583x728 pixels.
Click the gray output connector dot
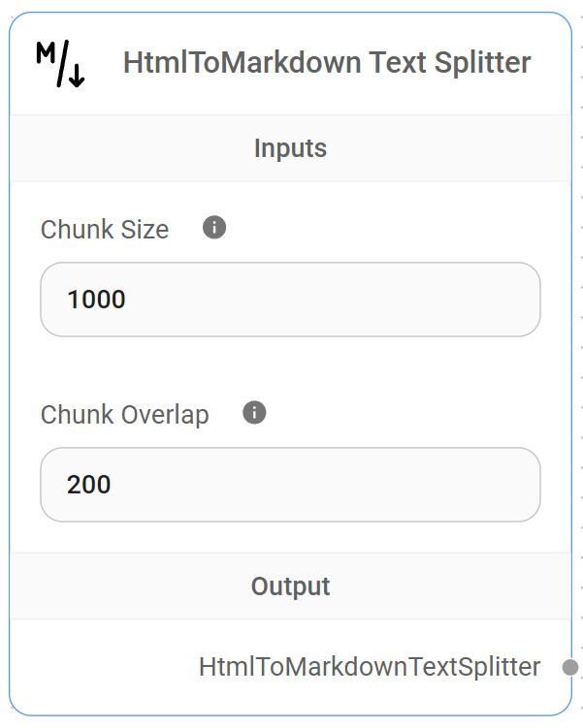[x=570, y=667]
